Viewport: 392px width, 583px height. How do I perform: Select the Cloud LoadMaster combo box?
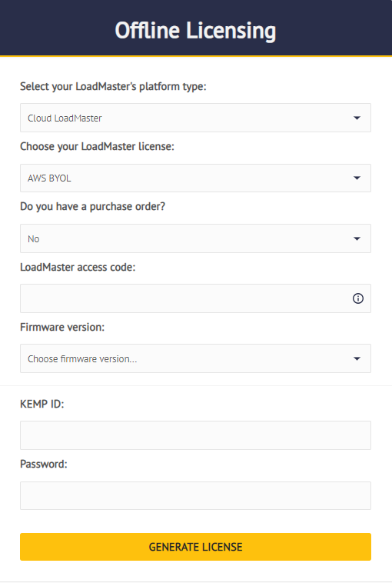(x=195, y=118)
